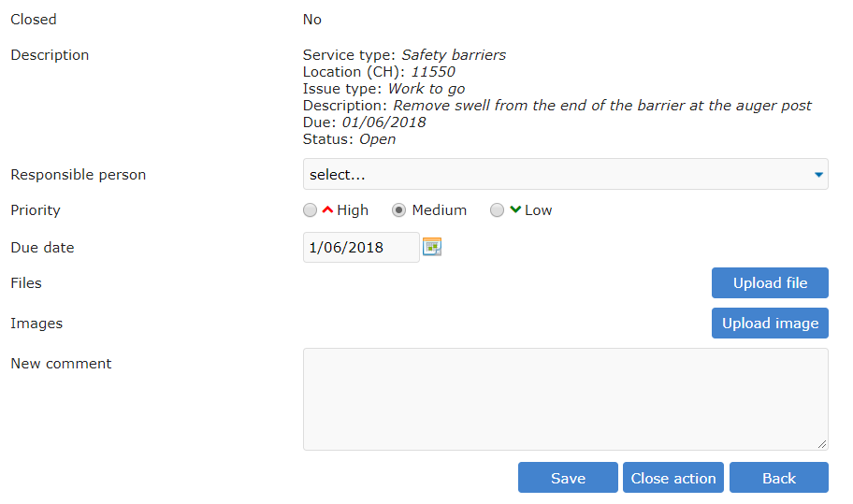The width and height of the screenshot is (853, 504).
Task: Focus the New comment text area
Action: [x=565, y=399]
